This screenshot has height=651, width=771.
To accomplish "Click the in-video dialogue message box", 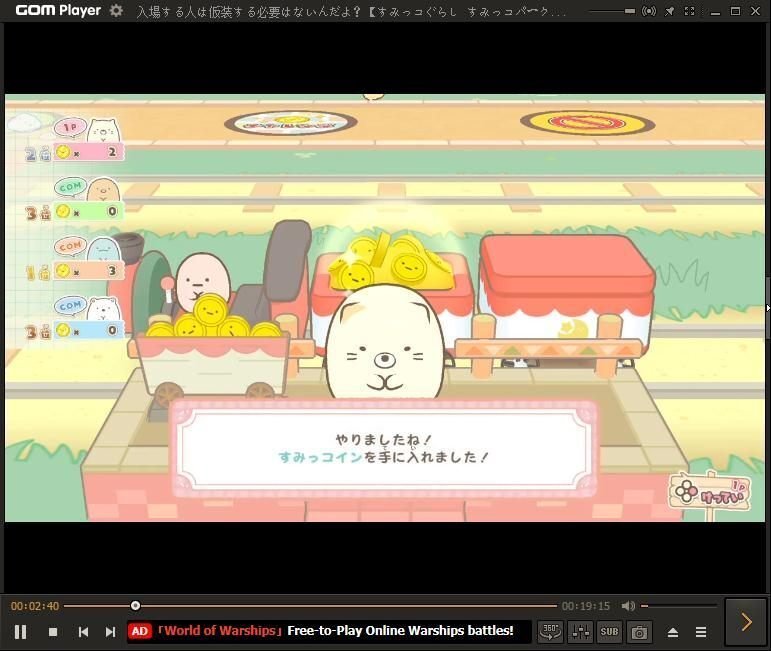I will (x=385, y=448).
